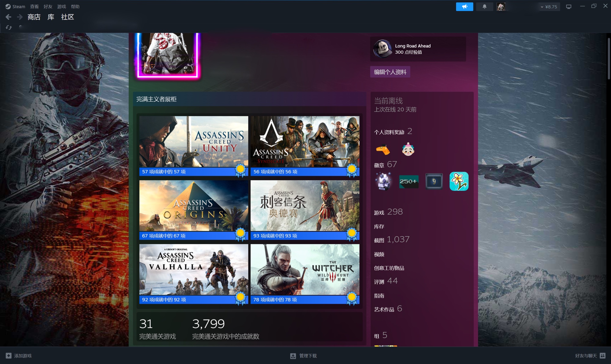This screenshot has width=611, height=364.
Task: Open wallet balance dropdown ¥8.75
Action: point(549,7)
